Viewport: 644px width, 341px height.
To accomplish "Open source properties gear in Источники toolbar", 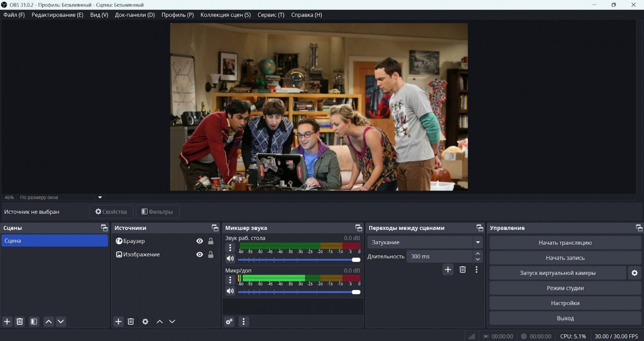I will tap(145, 322).
